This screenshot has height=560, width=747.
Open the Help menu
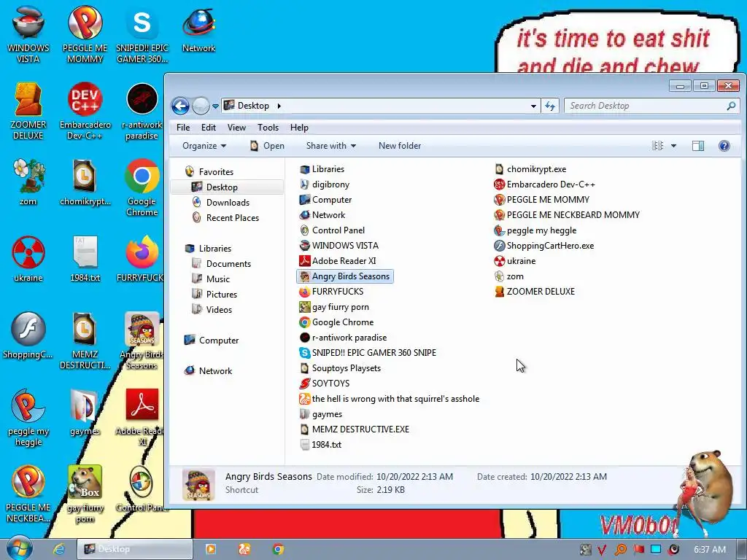click(x=299, y=128)
